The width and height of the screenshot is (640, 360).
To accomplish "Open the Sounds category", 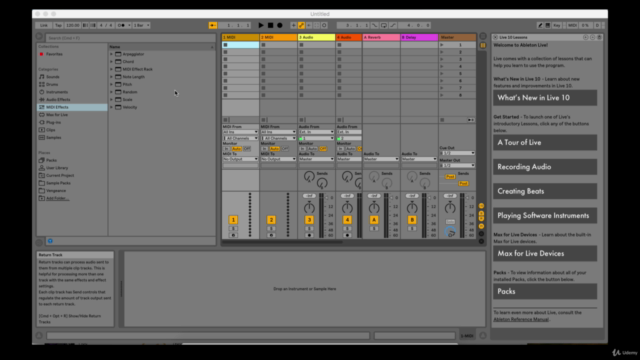I will pos(52,77).
